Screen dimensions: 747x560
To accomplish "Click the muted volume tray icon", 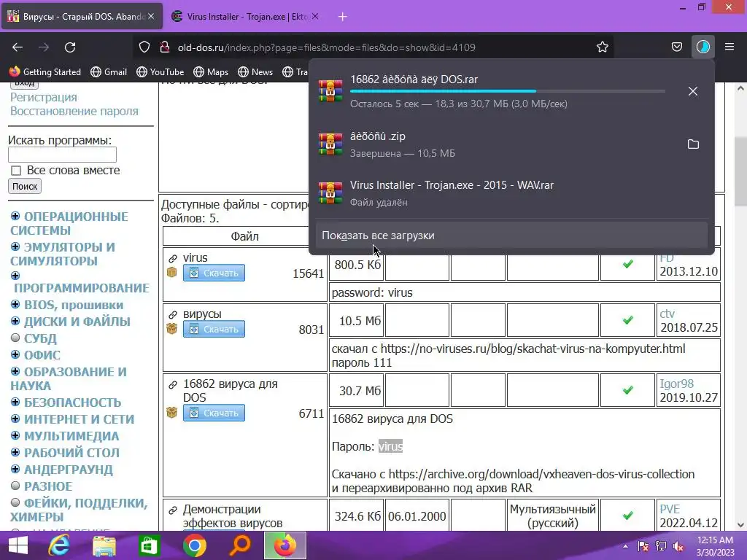I will tap(678, 547).
